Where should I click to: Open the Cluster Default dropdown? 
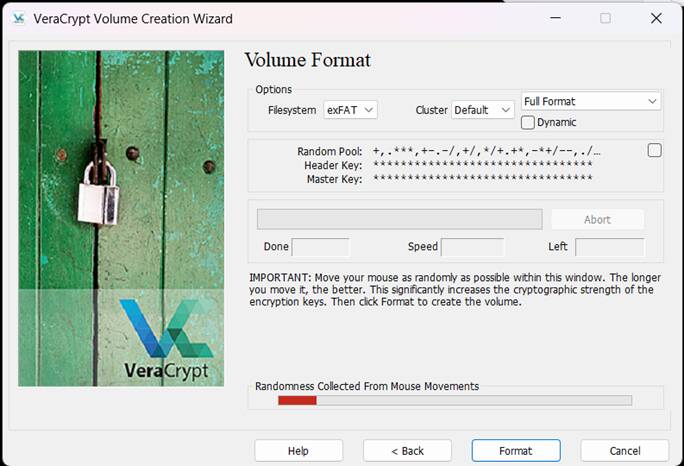coord(482,110)
